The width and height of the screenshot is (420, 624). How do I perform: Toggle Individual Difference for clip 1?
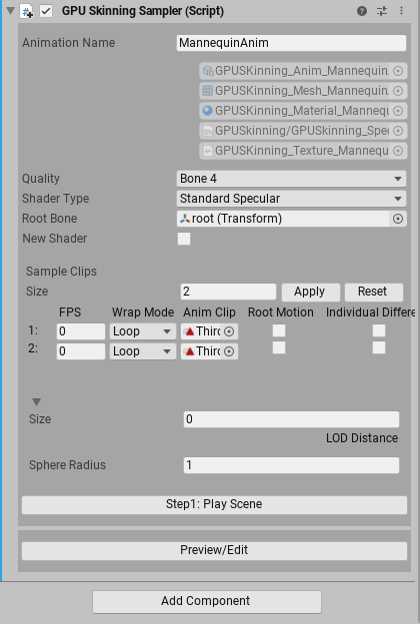pos(379,330)
